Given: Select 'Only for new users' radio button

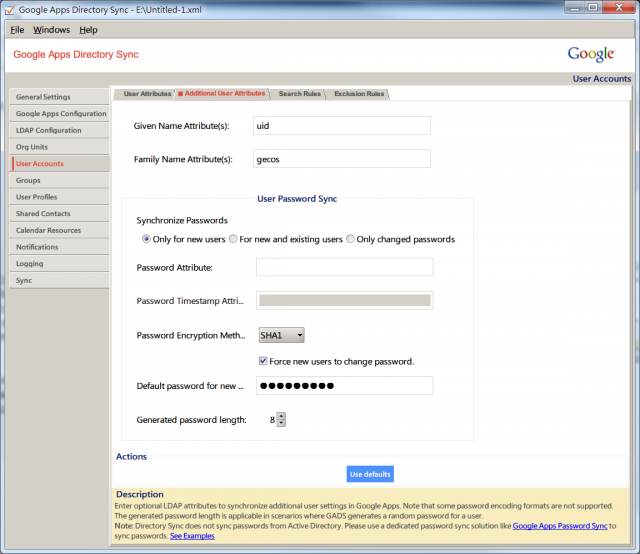Looking at the screenshot, I should point(146,239).
